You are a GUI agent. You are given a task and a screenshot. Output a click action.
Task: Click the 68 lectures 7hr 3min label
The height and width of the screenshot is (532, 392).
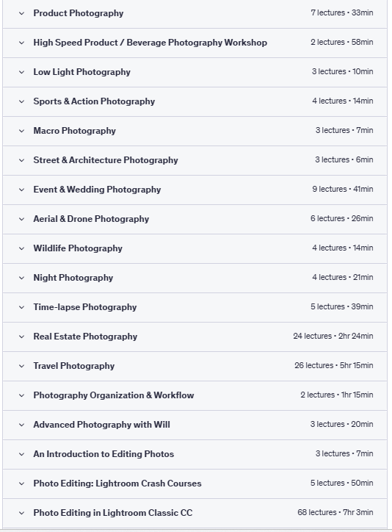[335, 512]
